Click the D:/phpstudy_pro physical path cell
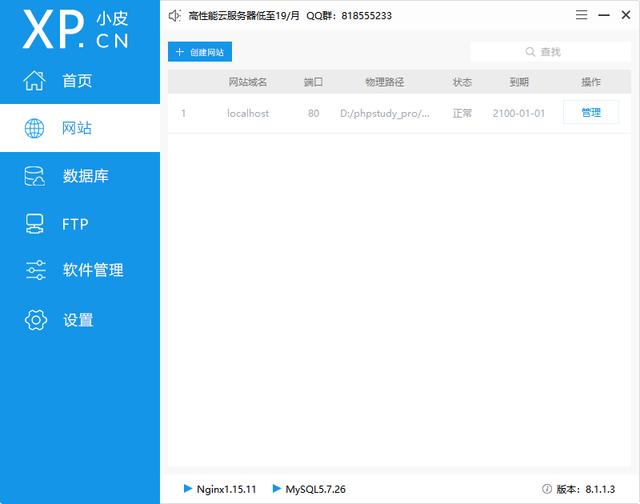 click(x=385, y=113)
